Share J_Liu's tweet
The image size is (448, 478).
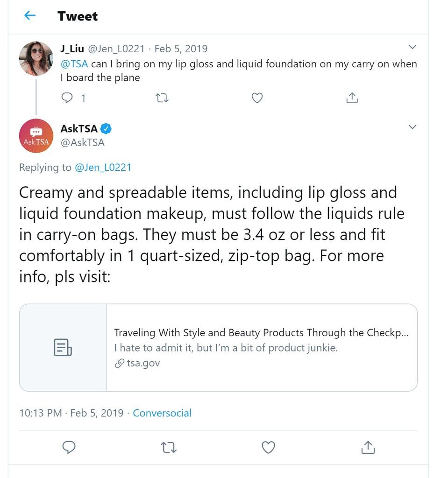[352, 98]
